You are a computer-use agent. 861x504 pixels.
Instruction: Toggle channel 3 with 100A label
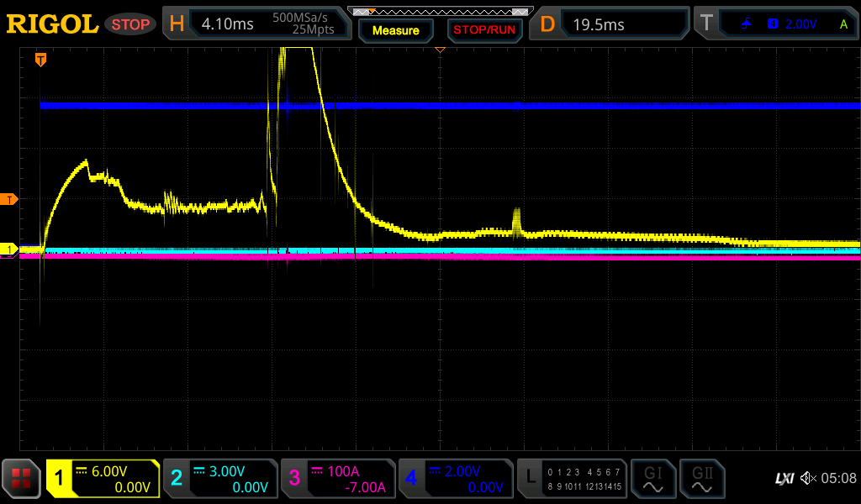coord(338,479)
